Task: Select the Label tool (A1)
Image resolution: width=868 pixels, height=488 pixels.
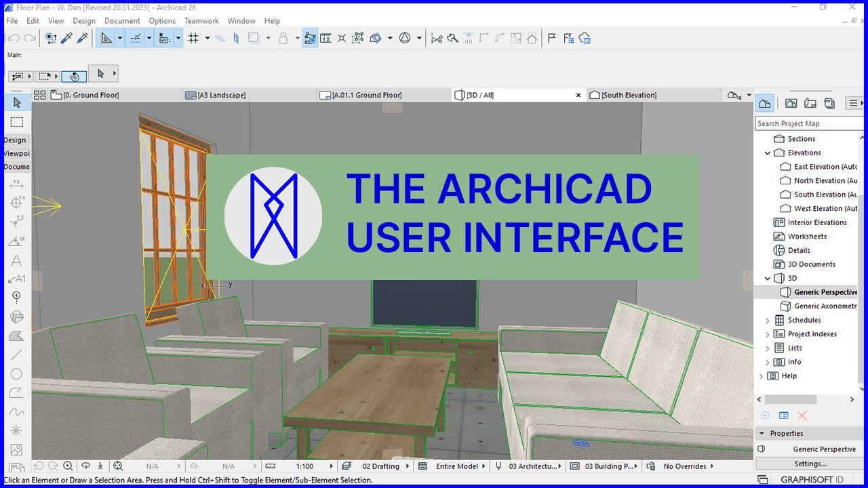Action: click(x=16, y=279)
